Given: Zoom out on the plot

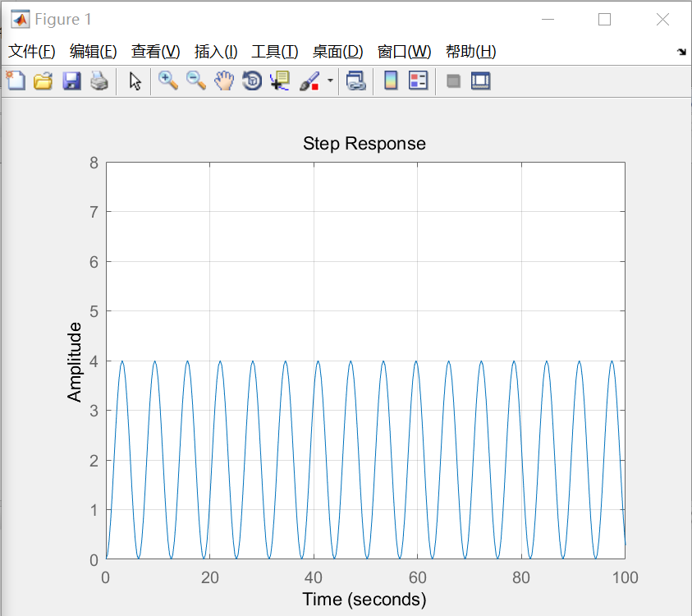Looking at the screenshot, I should [x=195, y=80].
